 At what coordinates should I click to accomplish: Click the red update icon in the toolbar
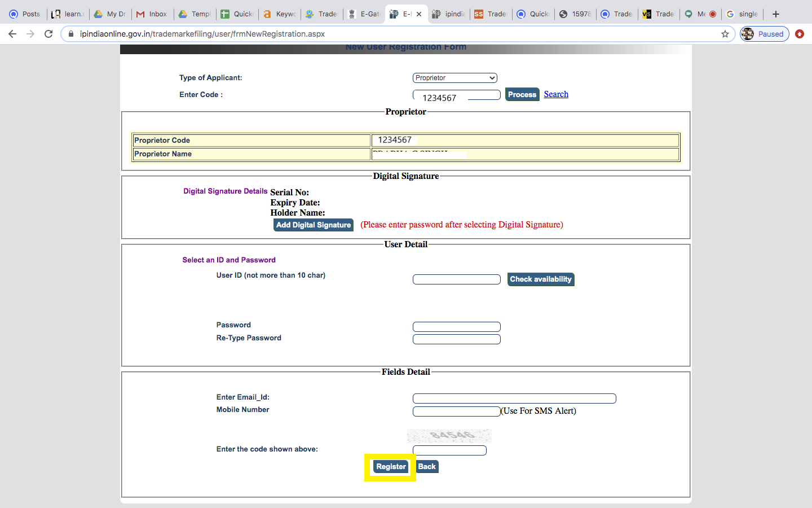coord(800,34)
